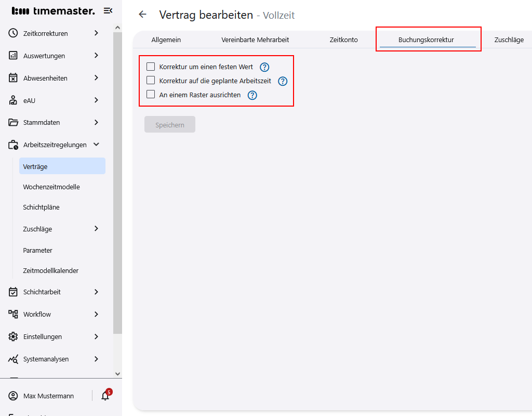
Task: Click the eAU sidebar icon
Action: tap(14, 100)
